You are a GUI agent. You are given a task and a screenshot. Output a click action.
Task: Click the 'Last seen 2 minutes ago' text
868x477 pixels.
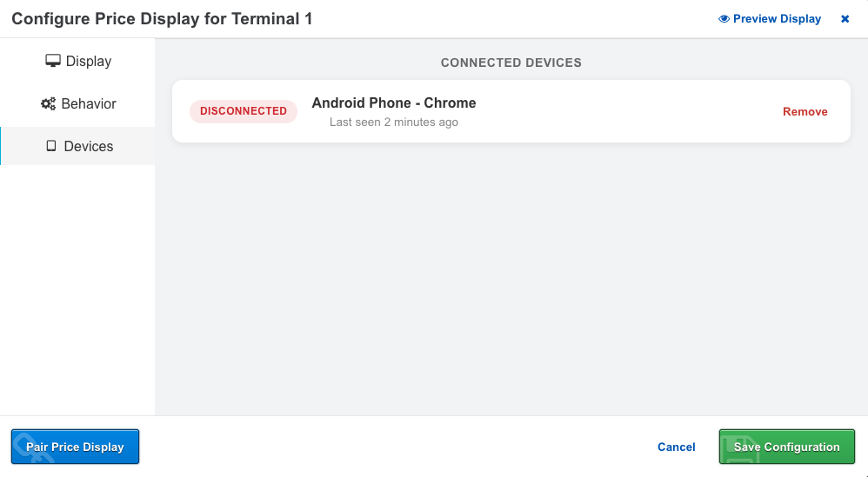pos(393,123)
